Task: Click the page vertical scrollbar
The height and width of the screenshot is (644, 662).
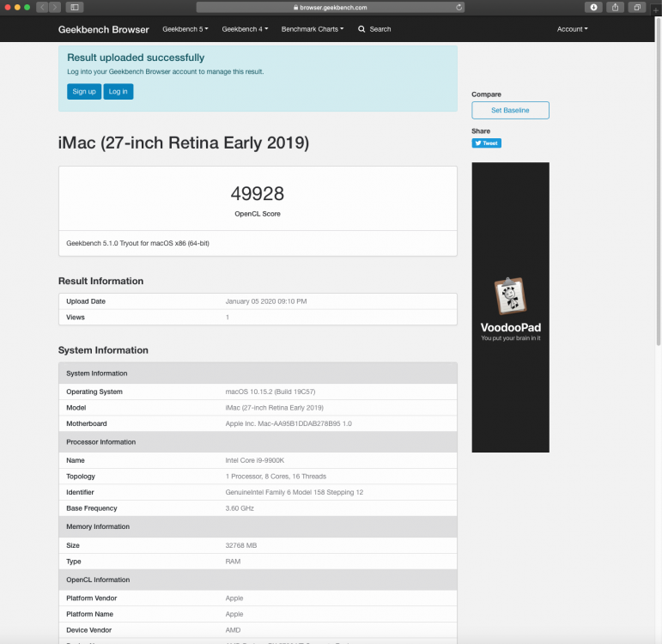Action: [x=659, y=181]
